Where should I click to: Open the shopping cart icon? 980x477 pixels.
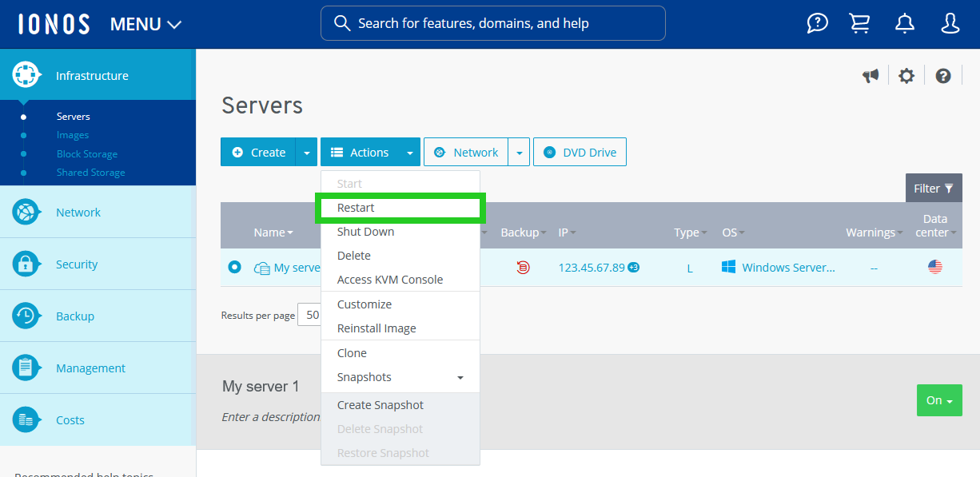(859, 23)
